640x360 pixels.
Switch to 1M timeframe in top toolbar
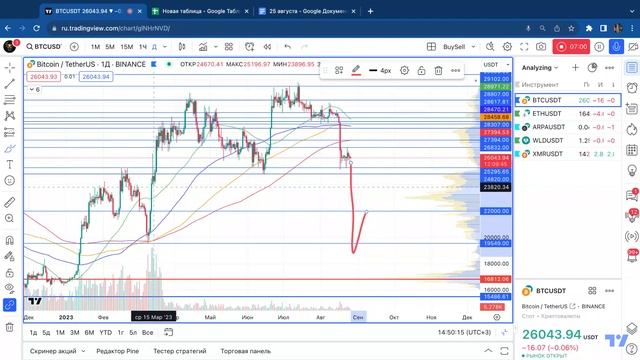(96, 47)
